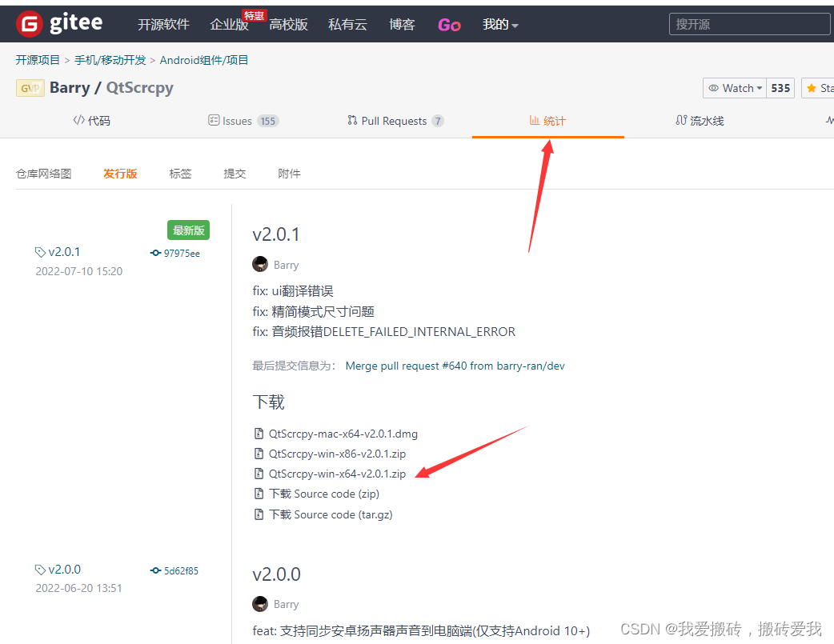Select 私有云 in the top bar

tap(347, 25)
